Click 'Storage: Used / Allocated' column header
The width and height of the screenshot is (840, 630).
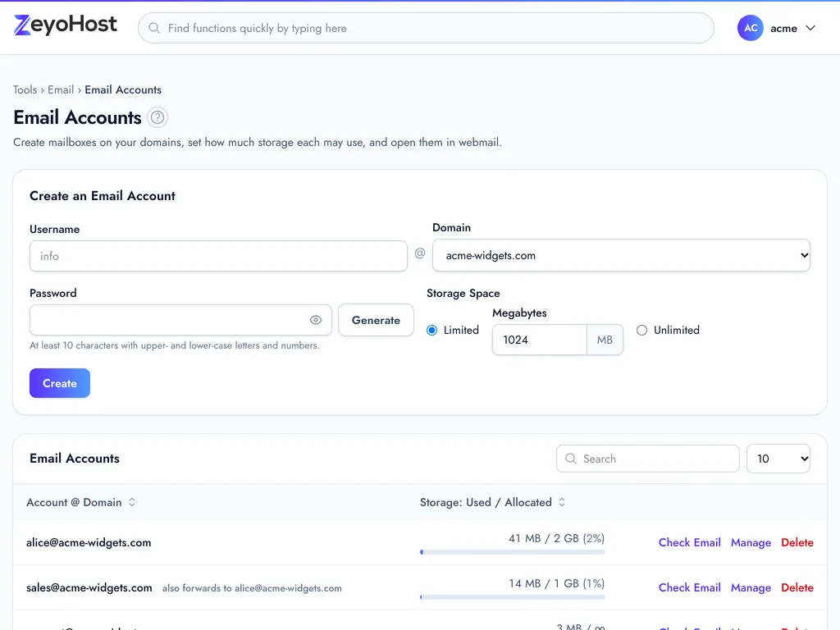point(486,502)
